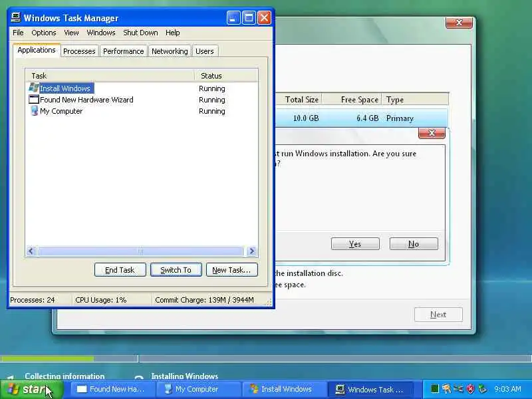
Task: Click the Task Manager CPU meter tray icon
Action: click(x=434, y=389)
